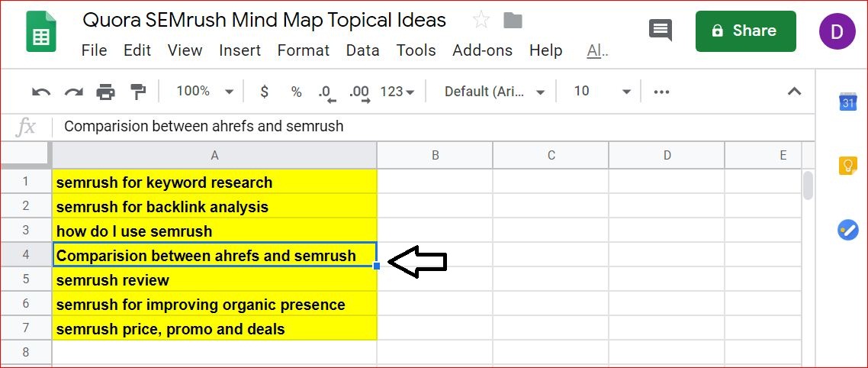The height and width of the screenshot is (368, 868).
Task: Click the undo icon
Action: (x=41, y=92)
